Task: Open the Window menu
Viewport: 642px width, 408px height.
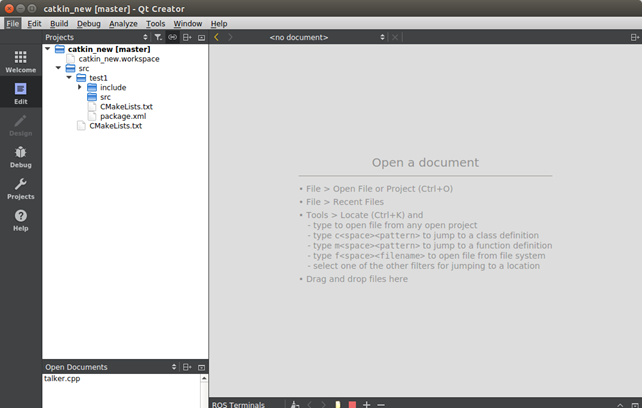Action: click(188, 23)
